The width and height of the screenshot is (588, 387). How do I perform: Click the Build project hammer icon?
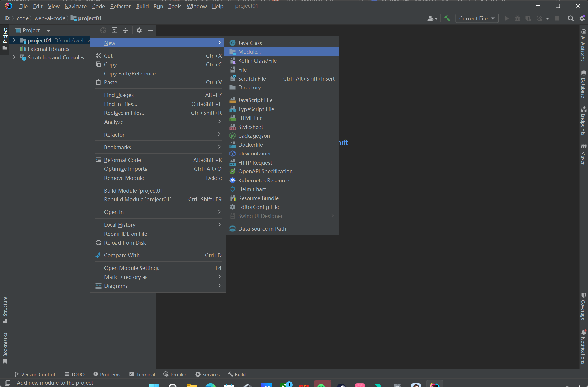(447, 18)
